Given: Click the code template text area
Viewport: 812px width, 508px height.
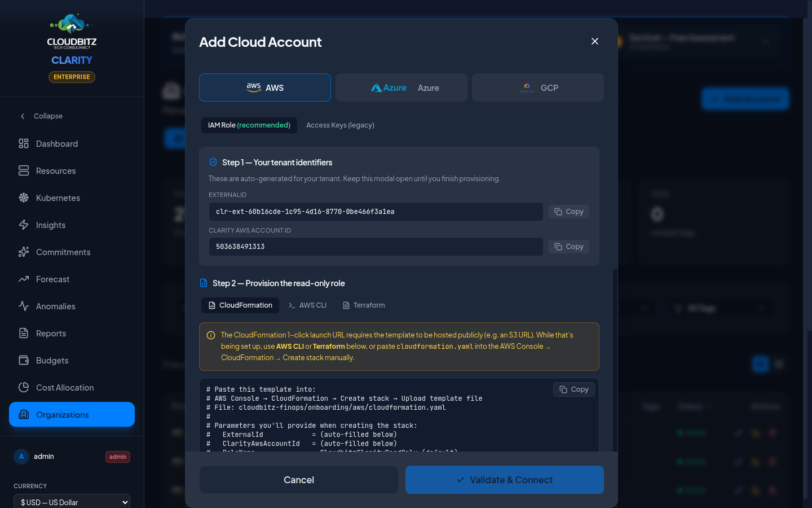Looking at the screenshot, I should [x=399, y=415].
